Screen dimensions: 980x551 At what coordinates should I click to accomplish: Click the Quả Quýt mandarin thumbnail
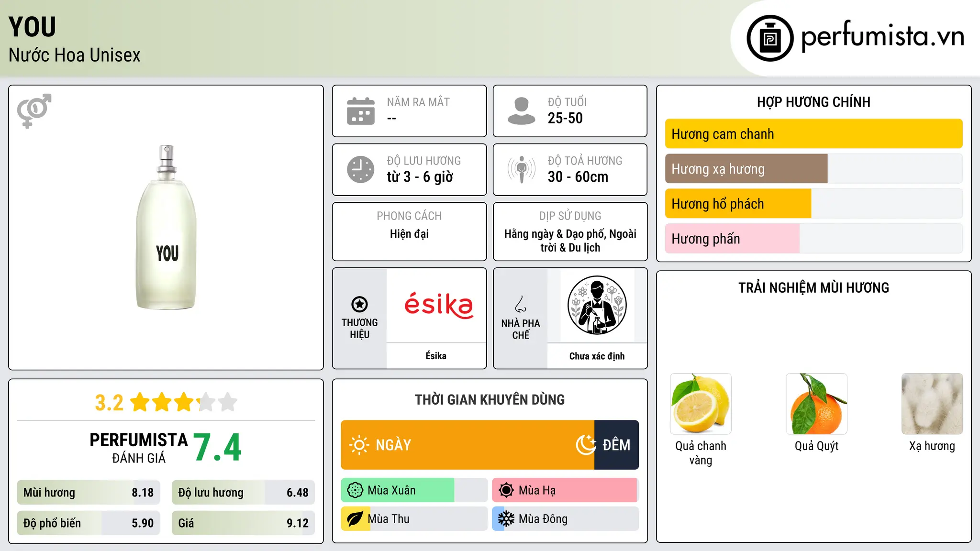(x=816, y=404)
